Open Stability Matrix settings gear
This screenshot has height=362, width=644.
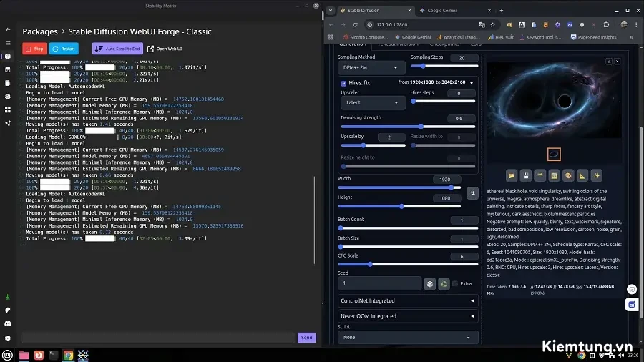point(8,338)
